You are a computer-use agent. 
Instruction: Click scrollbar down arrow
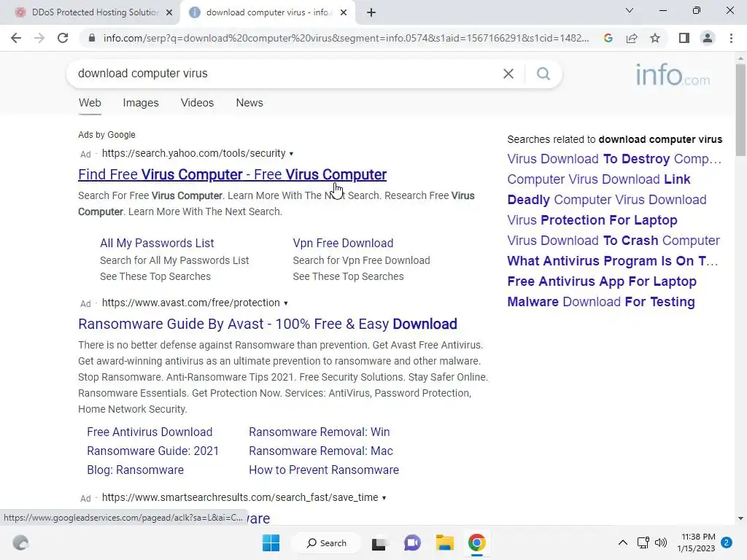740,518
